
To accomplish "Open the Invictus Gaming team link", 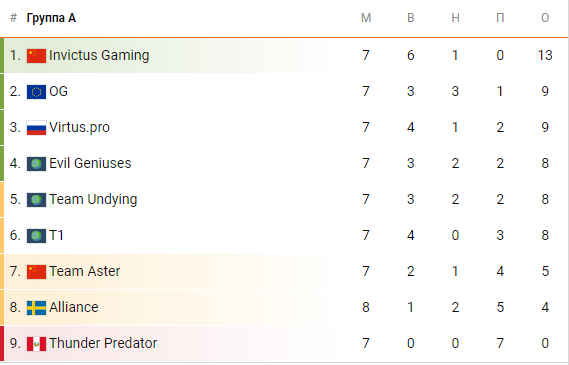I will (99, 56).
